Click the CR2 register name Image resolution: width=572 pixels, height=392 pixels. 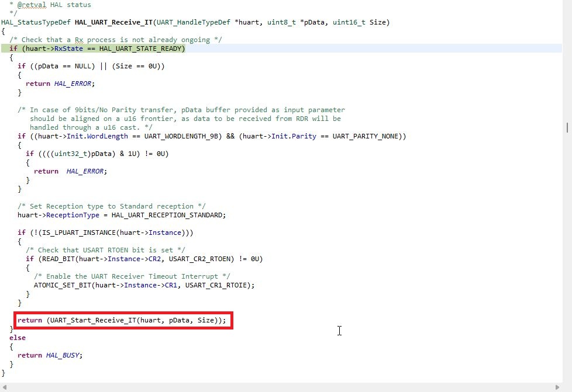(154, 259)
